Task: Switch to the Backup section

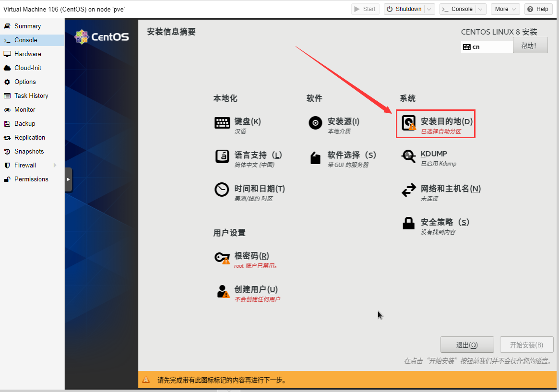Action: 32,124
